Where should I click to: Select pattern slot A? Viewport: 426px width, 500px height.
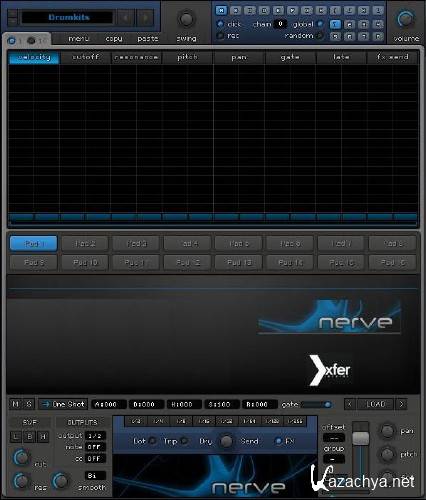pos(221,10)
